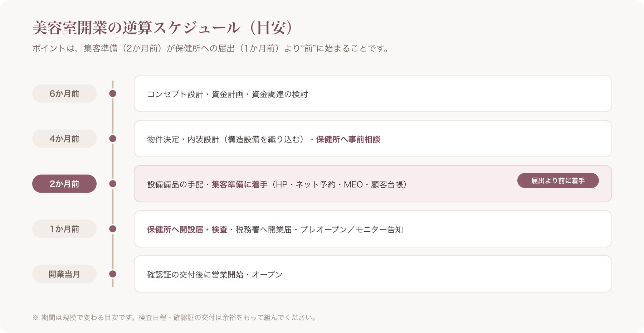644x333 pixels.
Task: Click the subtitle starting with ポイントは
Action: click(x=211, y=48)
